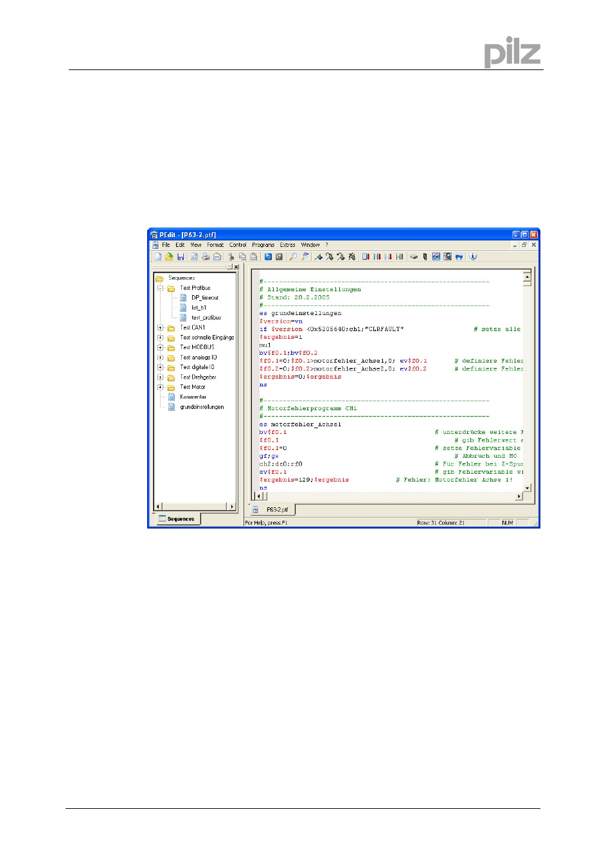Open the ? help menu
The width and height of the screenshot is (613, 868).
[326, 245]
